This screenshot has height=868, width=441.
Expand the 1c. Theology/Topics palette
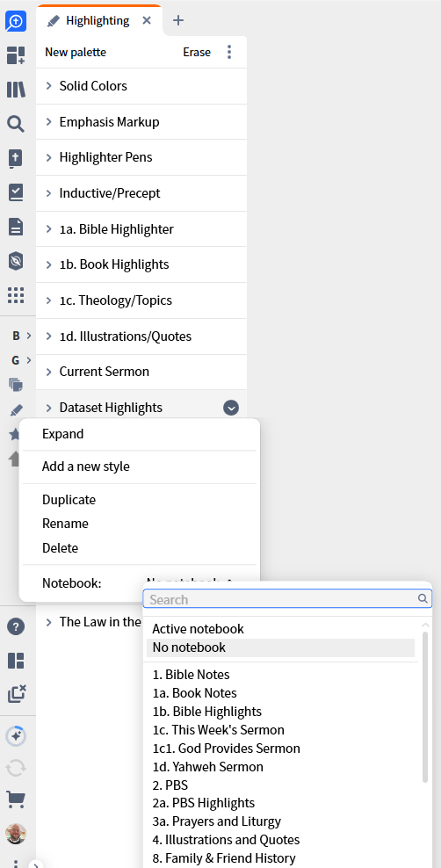point(141,300)
